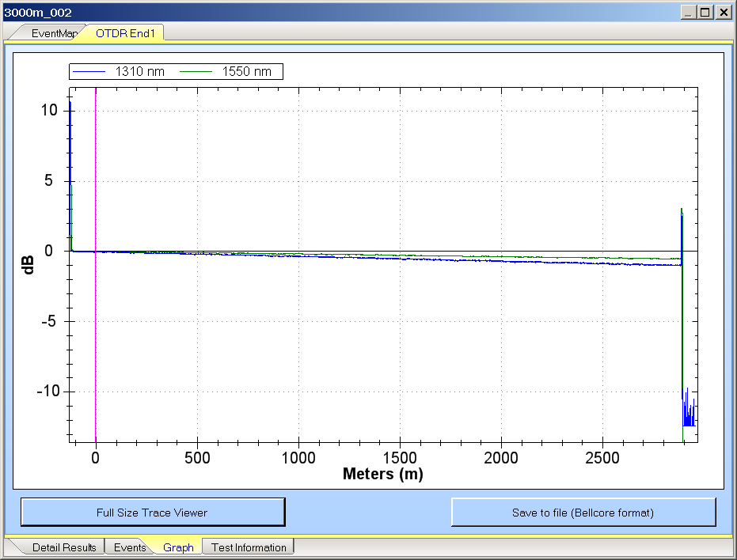Select the Graph tab at the bottom
This screenshot has height=560, width=737.
pos(178,547)
